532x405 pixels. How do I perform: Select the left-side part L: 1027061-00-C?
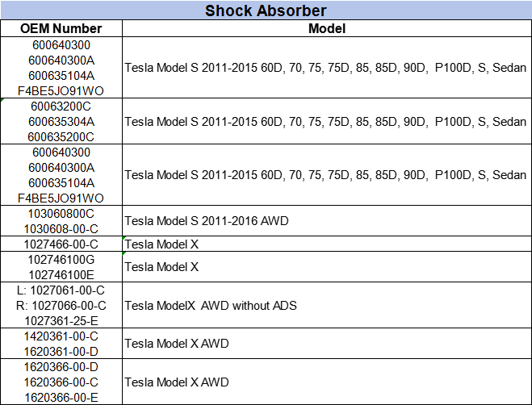61,290
